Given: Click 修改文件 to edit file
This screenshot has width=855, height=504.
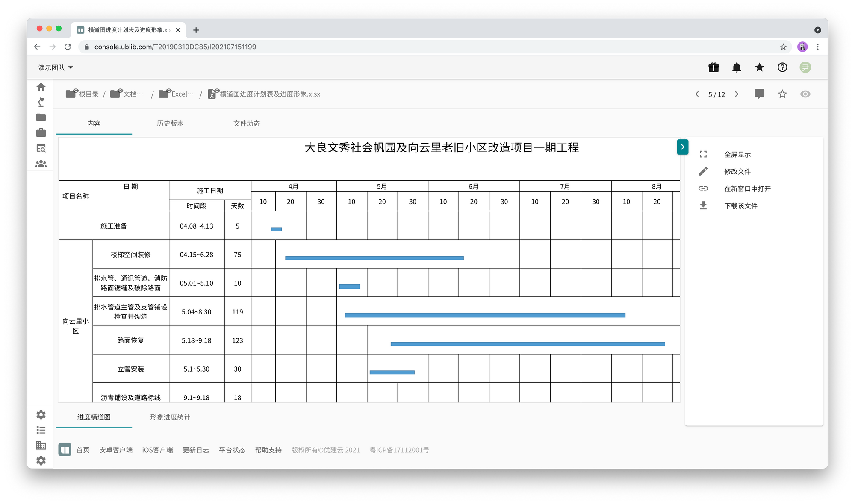Looking at the screenshot, I should pyautogui.click(x=737, y=172).
